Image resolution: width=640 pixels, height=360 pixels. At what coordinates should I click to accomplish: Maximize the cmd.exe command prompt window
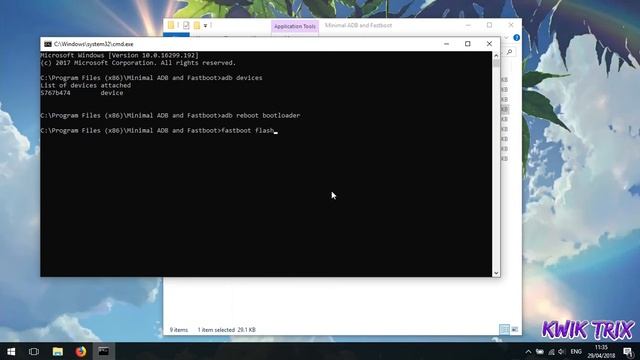(468, 44)
